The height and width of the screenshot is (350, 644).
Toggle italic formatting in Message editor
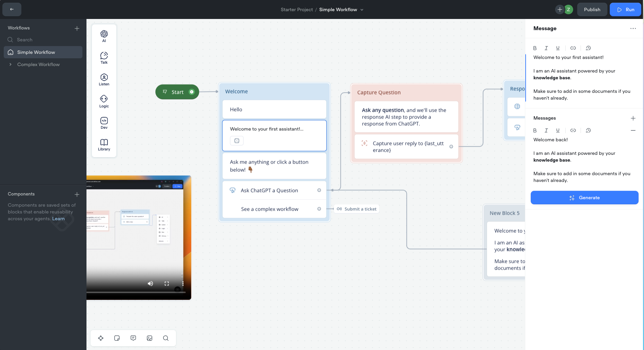pos(546,48)
